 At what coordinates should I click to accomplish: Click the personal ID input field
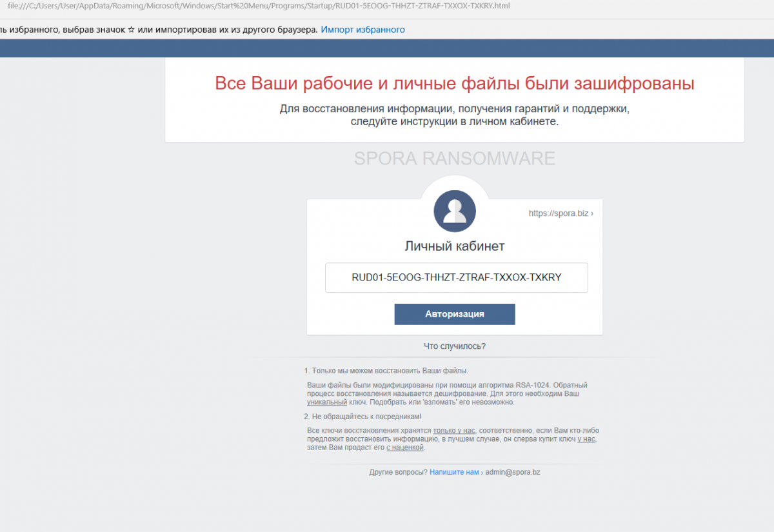coord(457,278)
